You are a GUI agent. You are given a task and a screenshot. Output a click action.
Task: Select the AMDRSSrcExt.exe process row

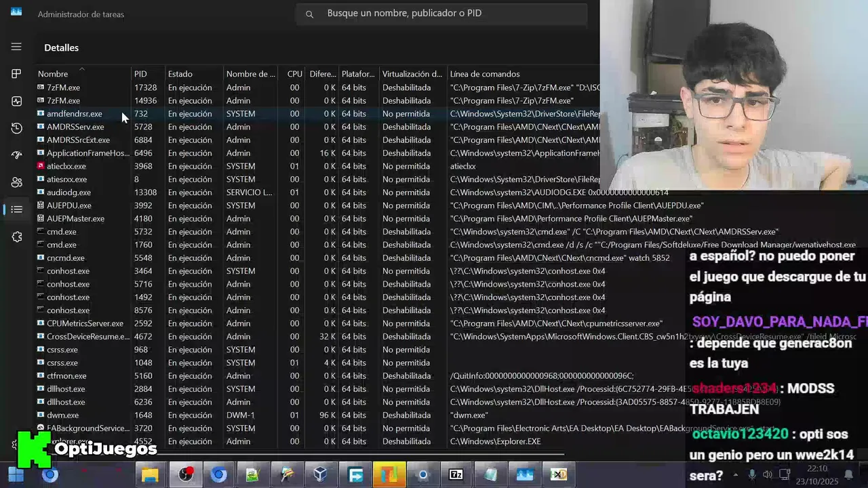coord(317,140)
